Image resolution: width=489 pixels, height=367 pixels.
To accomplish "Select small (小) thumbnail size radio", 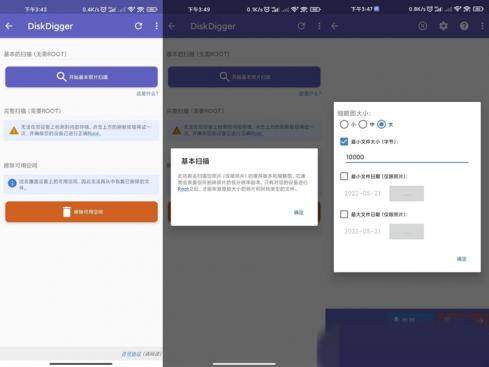I will coord(344,124).
